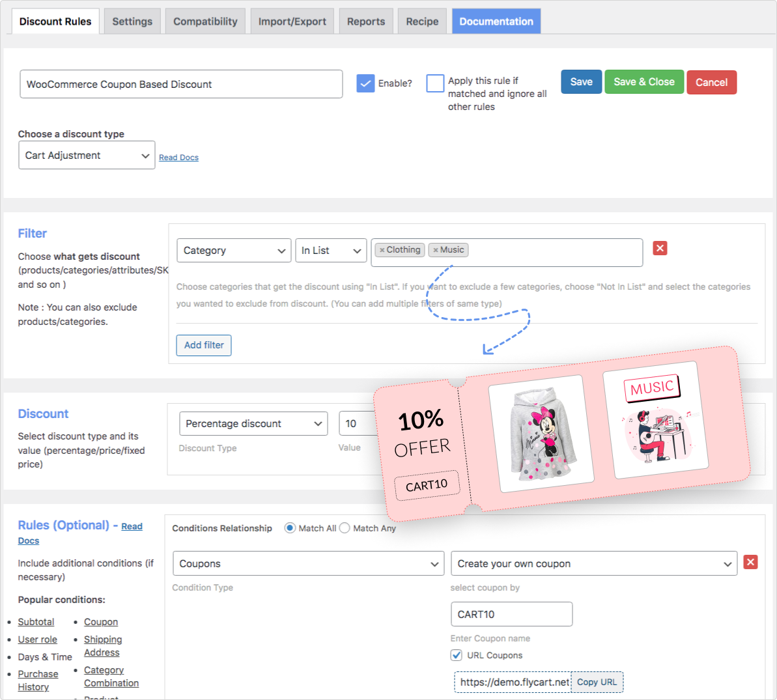
Task: Click the Save & Close button
Action: point(643,82)
